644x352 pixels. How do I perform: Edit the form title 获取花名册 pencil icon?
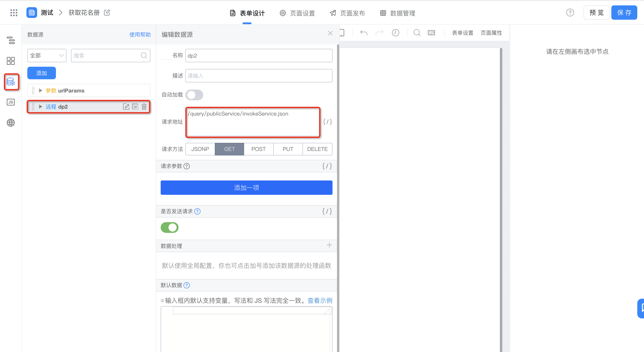tap(107, 13)
